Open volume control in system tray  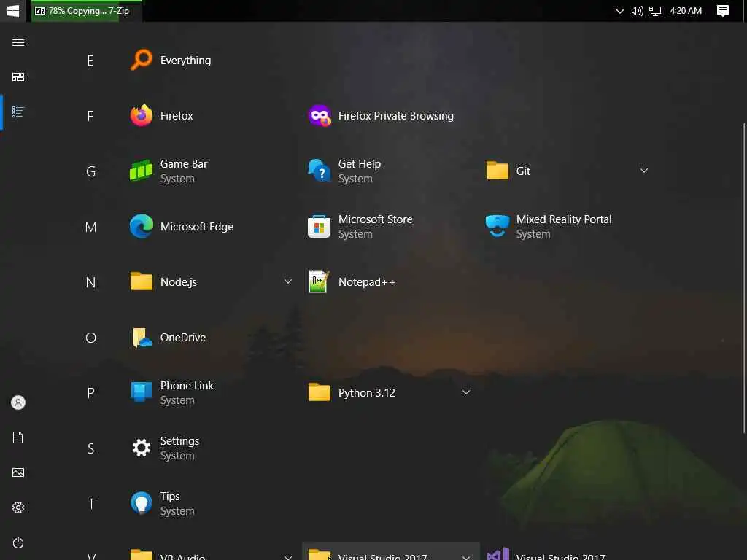(x=637, y=11)
